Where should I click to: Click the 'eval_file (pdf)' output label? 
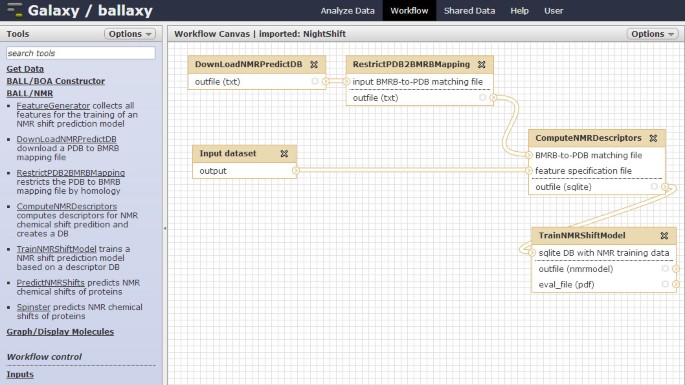[x=566, y=284]
